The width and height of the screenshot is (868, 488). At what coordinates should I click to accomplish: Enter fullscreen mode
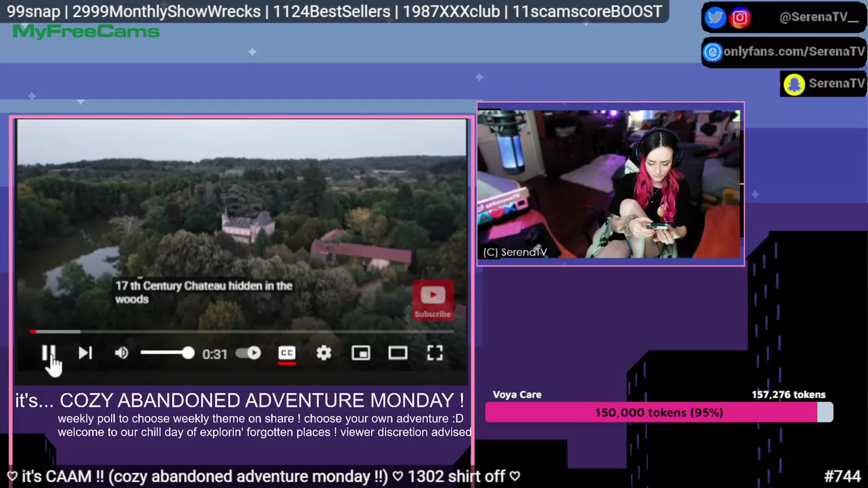point(435,353)
